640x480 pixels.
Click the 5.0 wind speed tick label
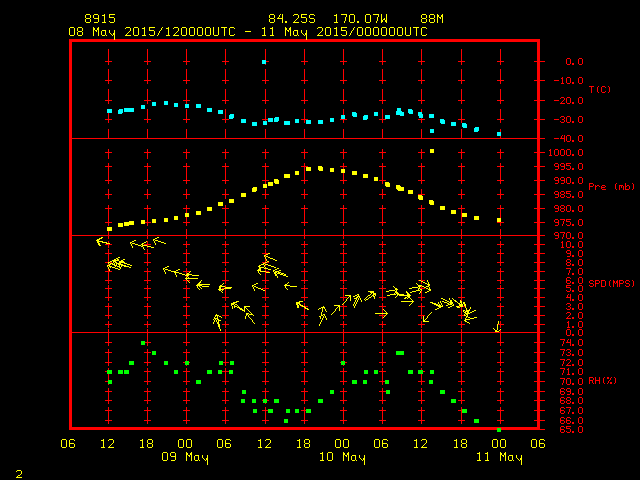click(574, 289)
